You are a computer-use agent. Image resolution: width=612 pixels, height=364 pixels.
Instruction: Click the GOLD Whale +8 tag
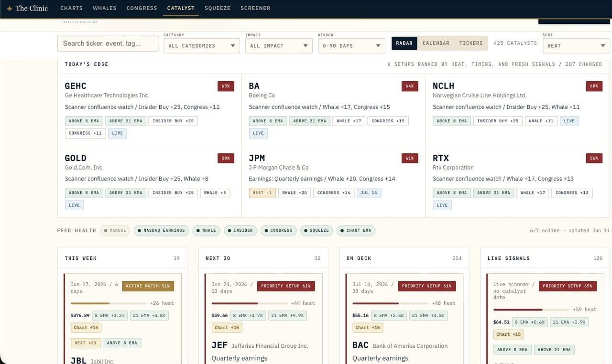tap(215, 193)
